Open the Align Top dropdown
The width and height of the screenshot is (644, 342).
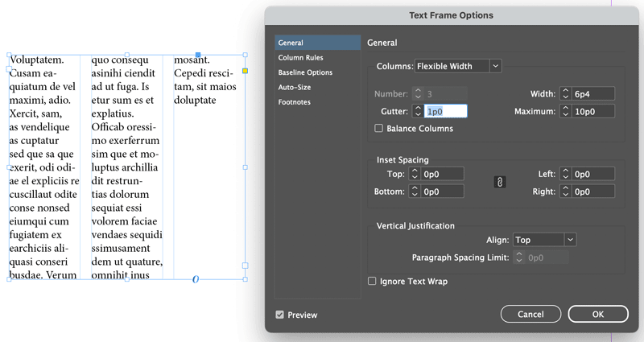click(544, 240)
